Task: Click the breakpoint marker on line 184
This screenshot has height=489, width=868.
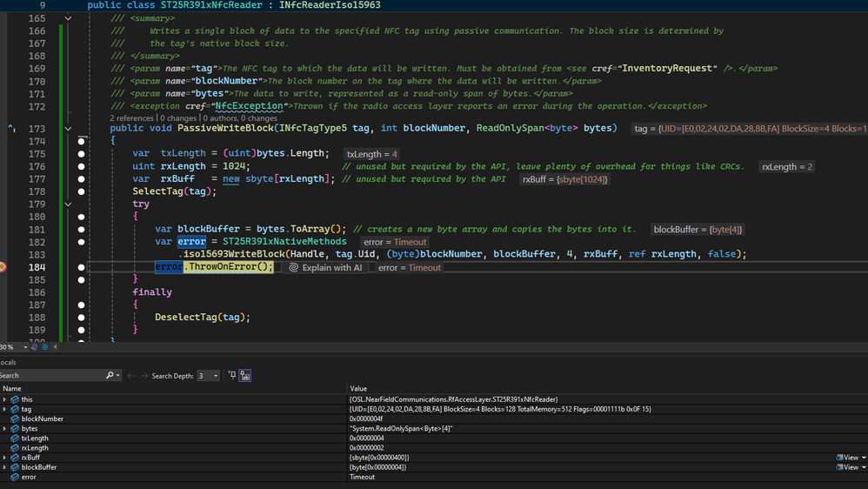Action: pos(3,267)
